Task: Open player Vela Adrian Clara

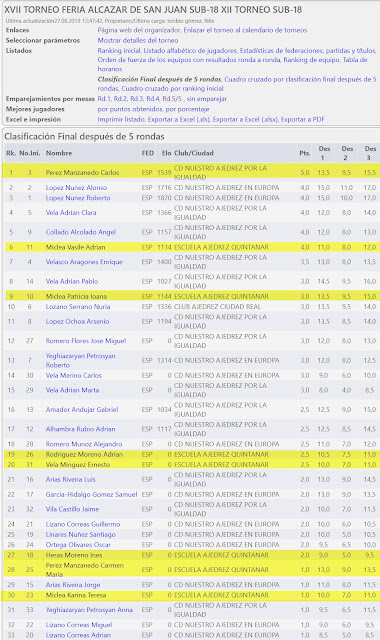Action: pos(71,213)
